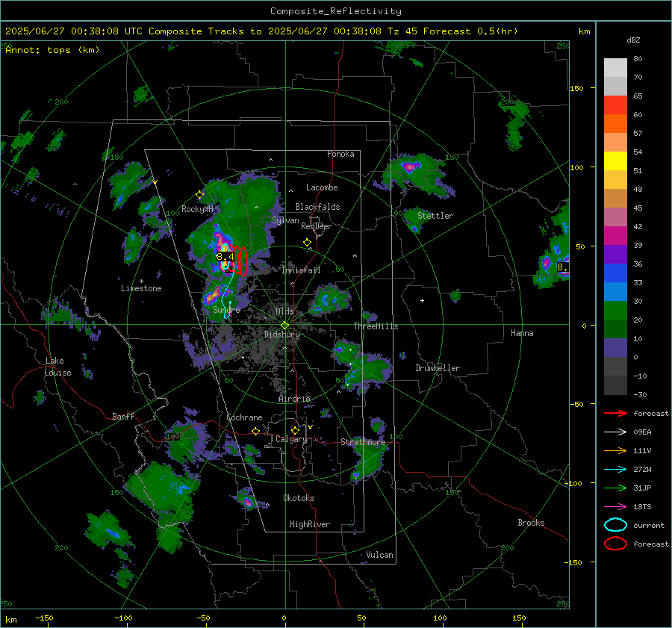Click the Olds label

click(x=284, y=311)
